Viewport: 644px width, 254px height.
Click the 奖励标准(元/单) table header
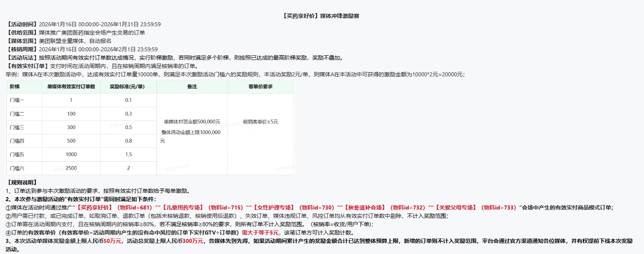pyautogui.click(x=127, y=87)
